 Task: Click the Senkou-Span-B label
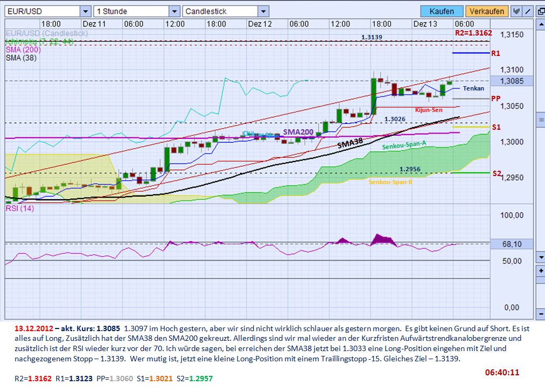point(390,182)
